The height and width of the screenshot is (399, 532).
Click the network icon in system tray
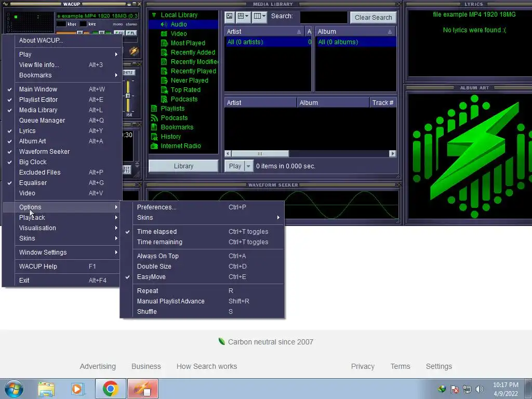click(x=467, y=389)
